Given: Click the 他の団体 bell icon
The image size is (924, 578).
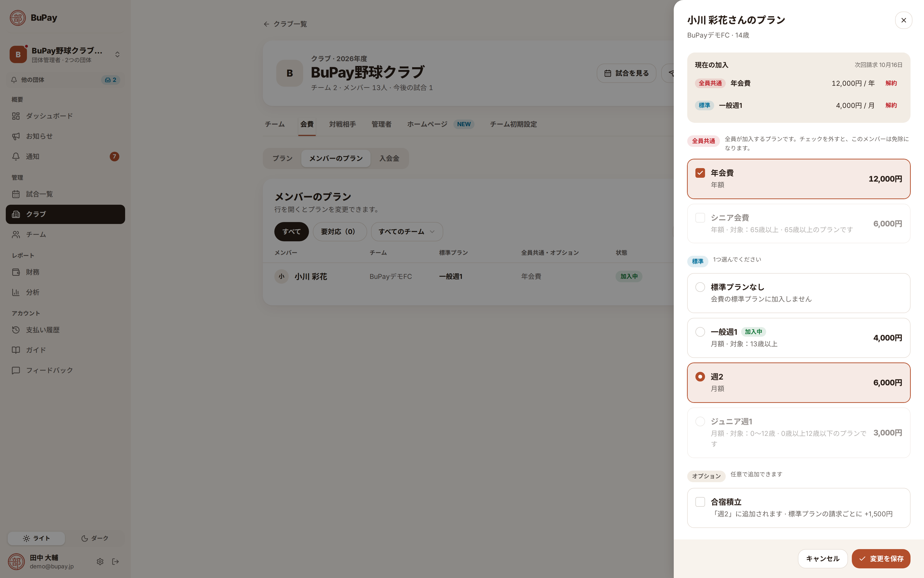Looking at the screenshot, I should [x=14, y=80].
